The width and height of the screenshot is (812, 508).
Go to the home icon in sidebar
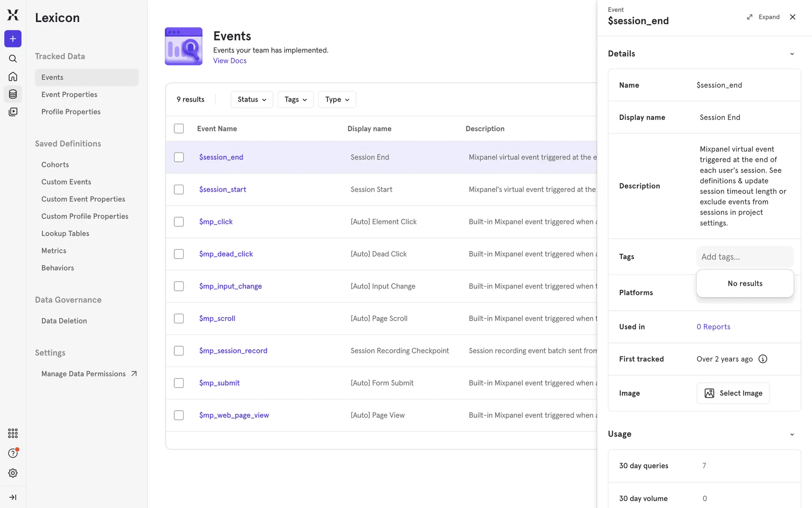point(13,77)
